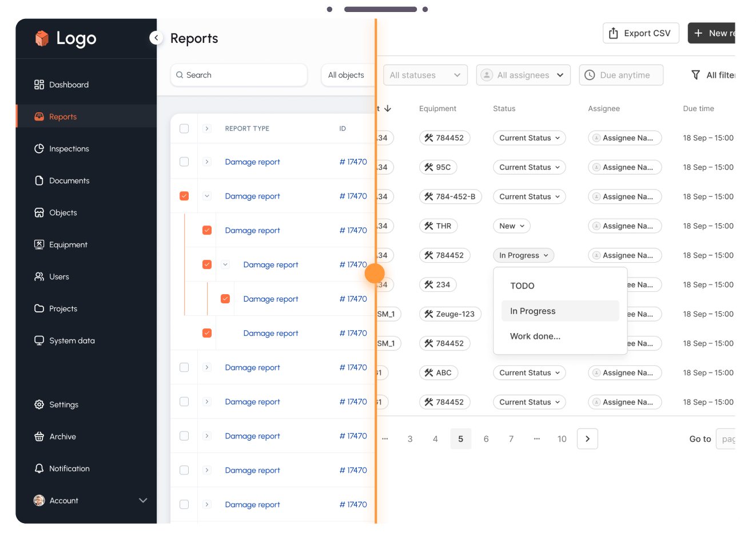
Task: Select Work done in the status menu
Action: pyautogui.click(x=560, y=336)
